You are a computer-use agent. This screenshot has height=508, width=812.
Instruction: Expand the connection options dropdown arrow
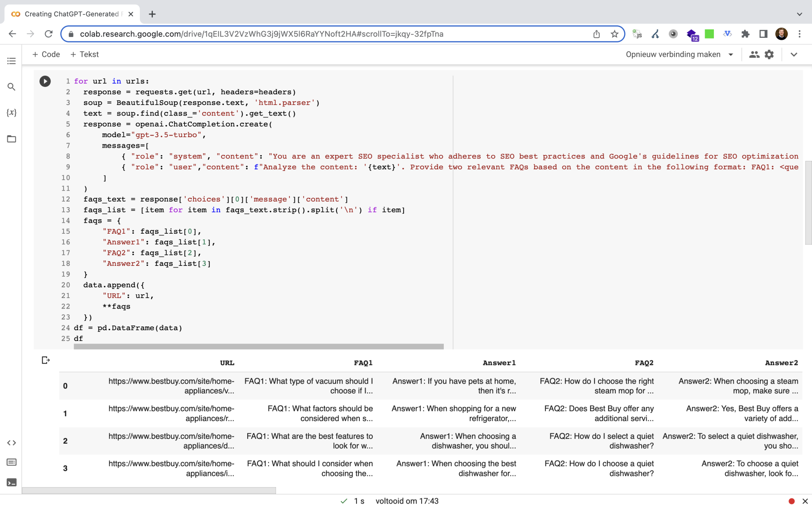(x=731, y=54)
